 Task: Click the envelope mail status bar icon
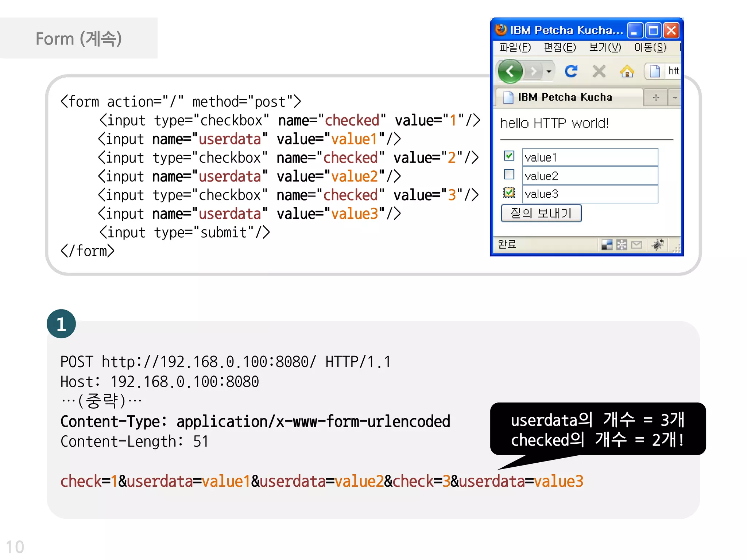click(x=636, y=245)
